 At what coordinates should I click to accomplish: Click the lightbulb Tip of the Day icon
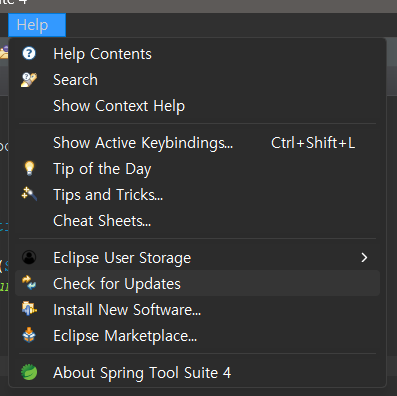[x=29, y=168]
